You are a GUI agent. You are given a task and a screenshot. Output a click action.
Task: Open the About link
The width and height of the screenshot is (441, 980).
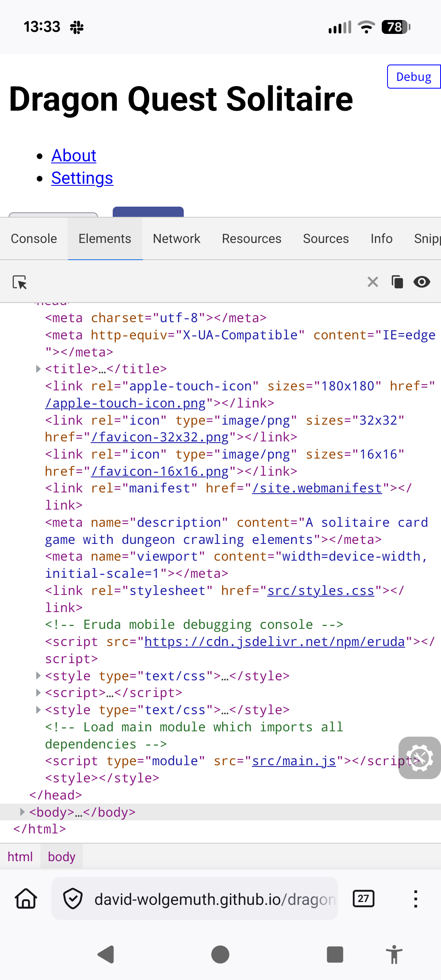74,156
